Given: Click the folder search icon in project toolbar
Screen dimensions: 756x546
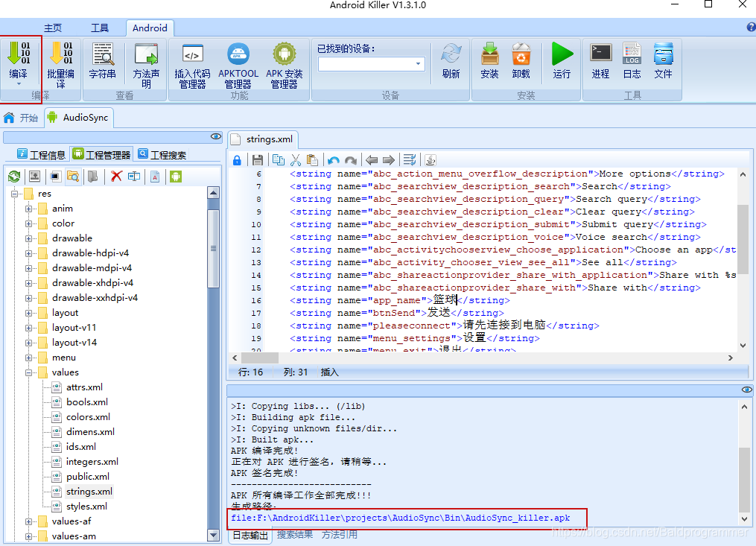Looking at the screenshot, I should coord(73,177).
